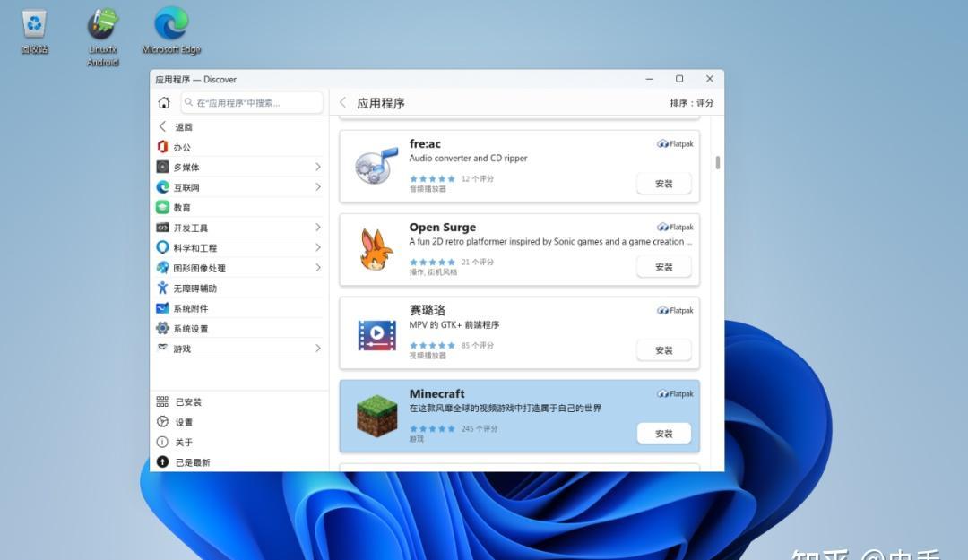Open the 已是最新 updates page
The height and width of the screenshot is (560, 968).
239,461
